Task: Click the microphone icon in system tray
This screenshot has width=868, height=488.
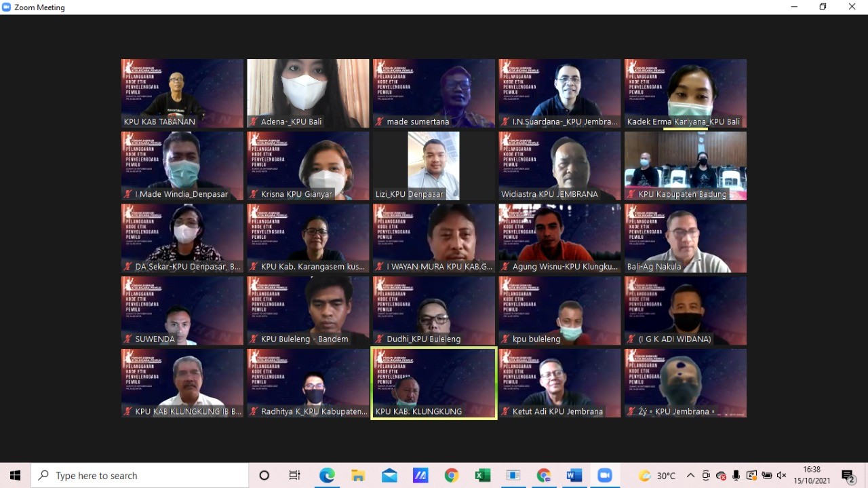Action: tap(736, 476)
